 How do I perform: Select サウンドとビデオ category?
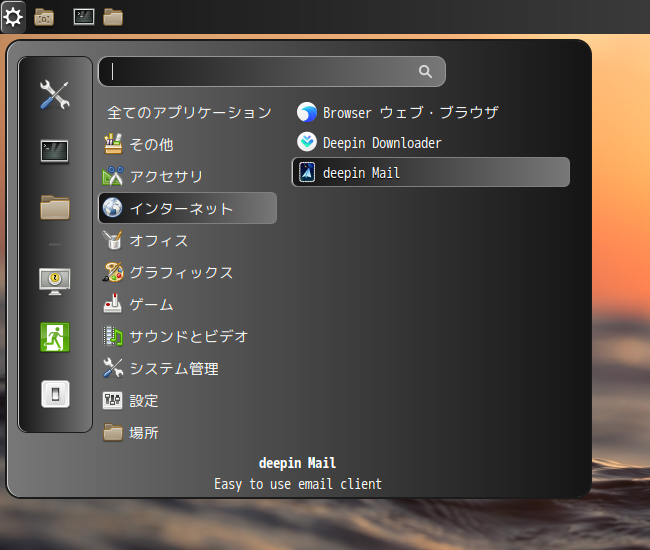(187, 336)
